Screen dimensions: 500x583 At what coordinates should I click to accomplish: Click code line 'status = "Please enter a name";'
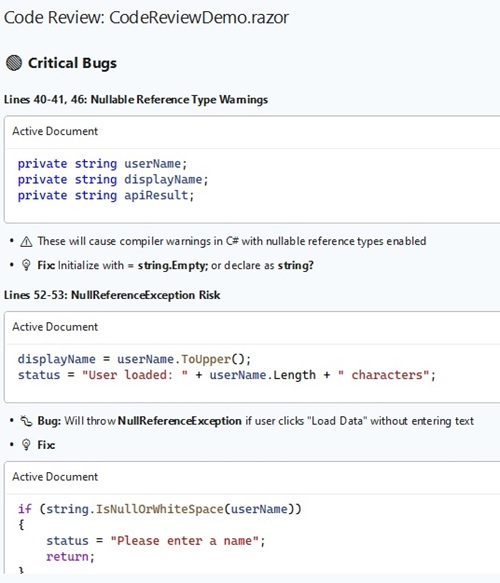[x=156, y=541]
